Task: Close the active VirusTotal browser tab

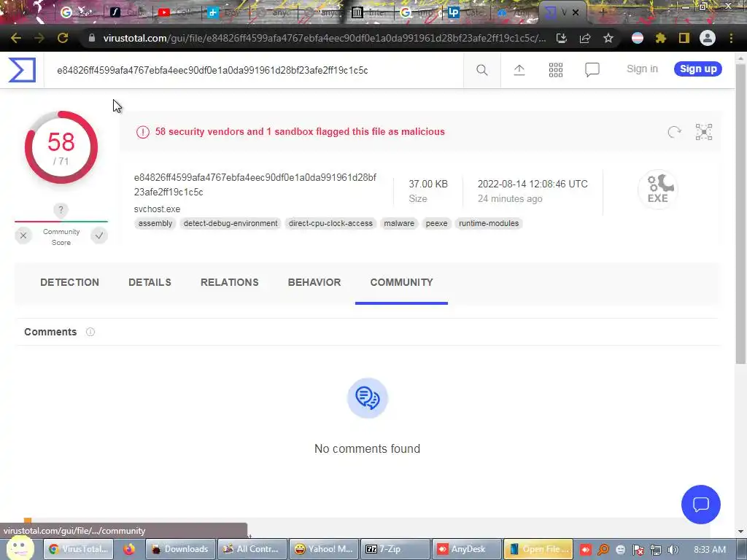Action: (x=576, y=12)
